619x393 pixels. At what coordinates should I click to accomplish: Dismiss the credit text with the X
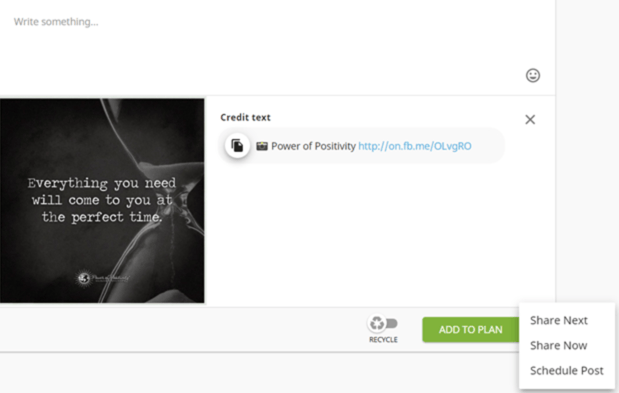(x=530, y=119)
